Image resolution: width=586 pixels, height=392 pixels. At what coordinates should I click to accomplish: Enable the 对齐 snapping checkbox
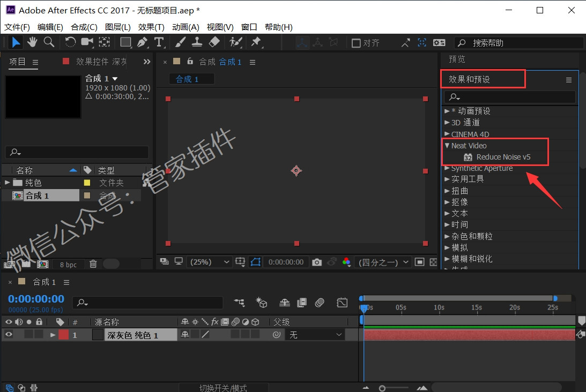tap(356, 43)
